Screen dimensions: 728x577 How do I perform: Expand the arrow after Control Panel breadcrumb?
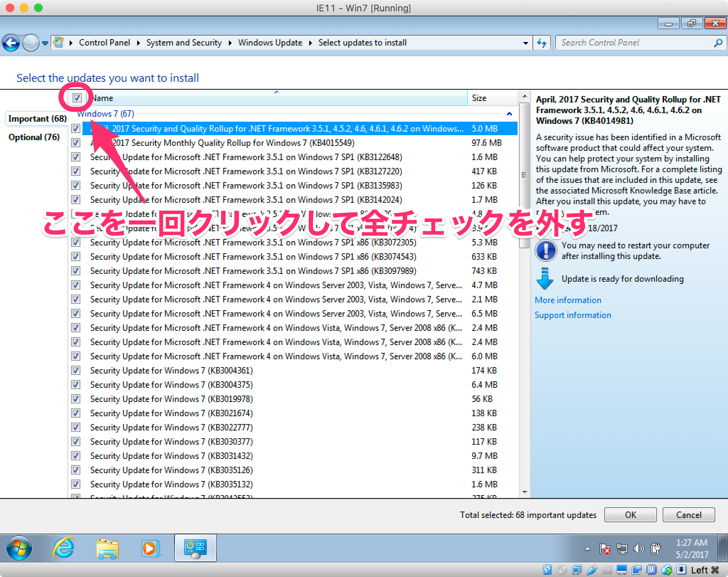[138, 43]
